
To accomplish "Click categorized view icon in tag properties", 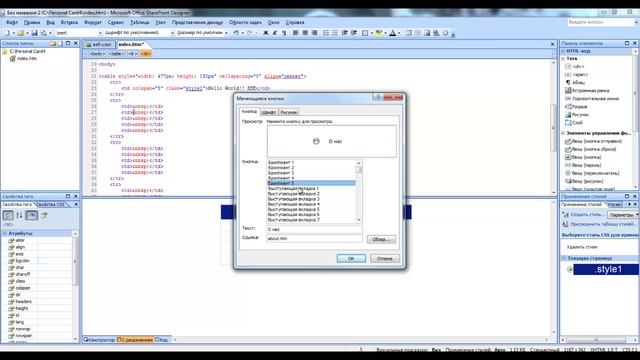I will (8, 215).
